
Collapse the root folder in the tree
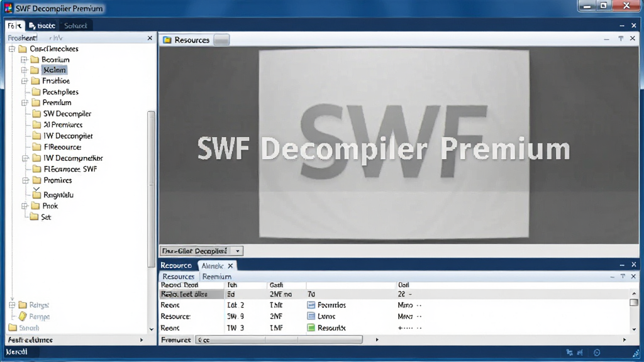click(12, 49)
